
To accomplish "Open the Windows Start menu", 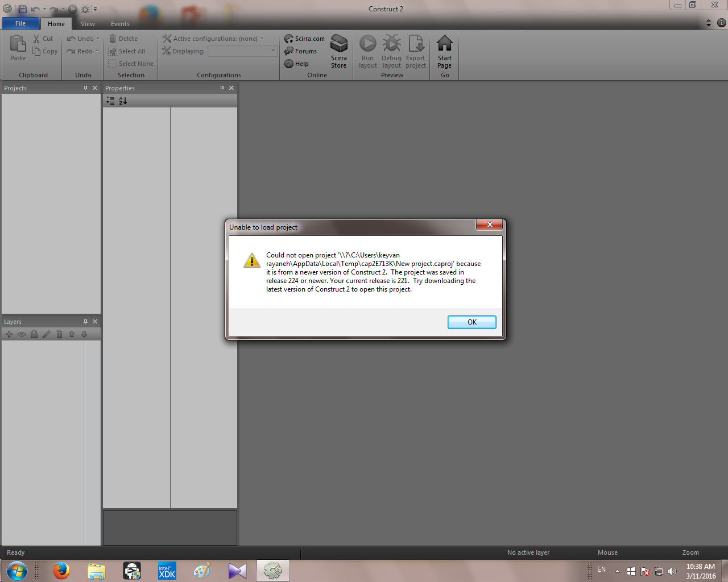I will pyautogui.click(x=16, y=571).
